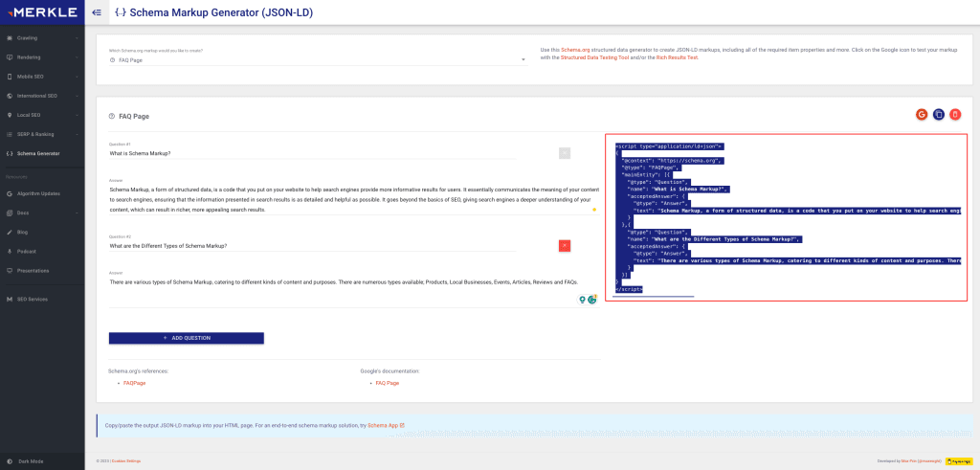Image resolution: width=980 pixels, height=470 pixels.
Task: Go to Blog in the sidebar
Action: (42, 233)
